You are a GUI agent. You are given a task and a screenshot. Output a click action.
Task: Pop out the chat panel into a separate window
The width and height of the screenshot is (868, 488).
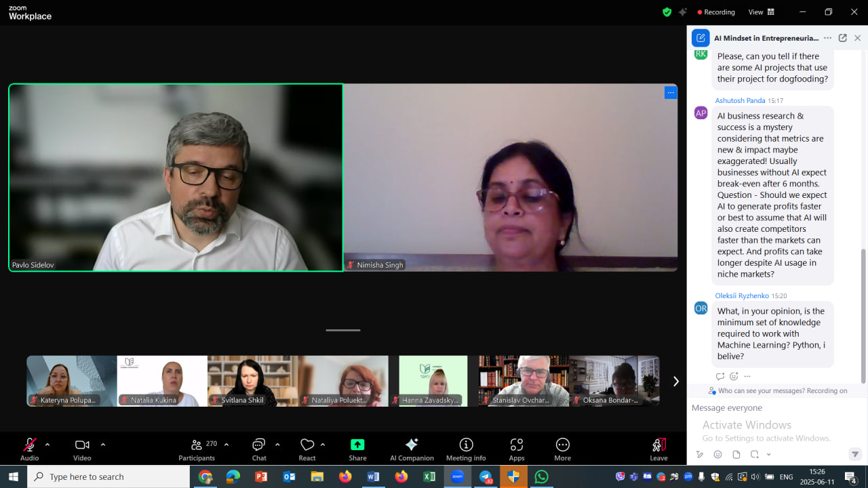[x=842, y=38]
